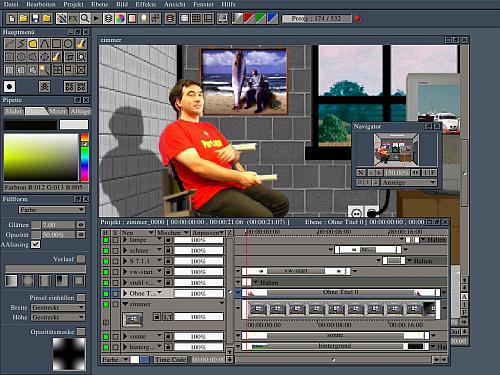500x375 pixels.
Task: Click the stacked layers icon in top toolbar
Action: [x=108, y=18]
